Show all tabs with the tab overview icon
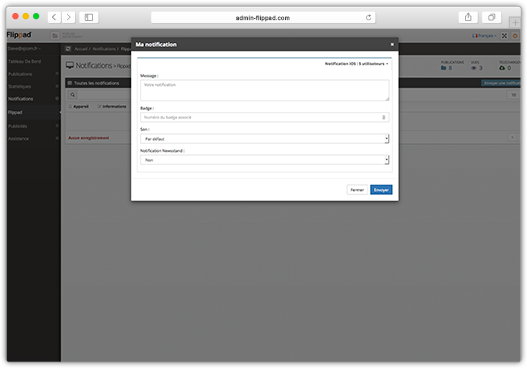Screen dimensions: 527x368 click(491, 17)
